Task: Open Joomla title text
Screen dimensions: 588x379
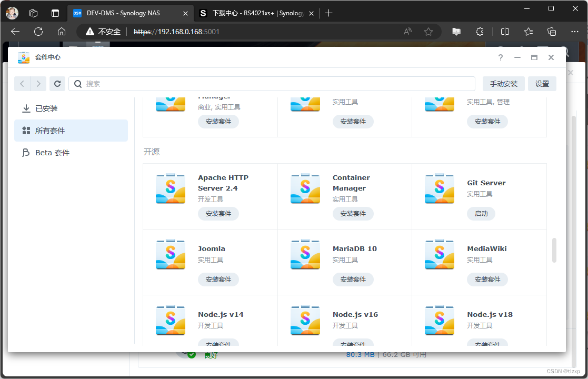Action: [x=212, y=248]
